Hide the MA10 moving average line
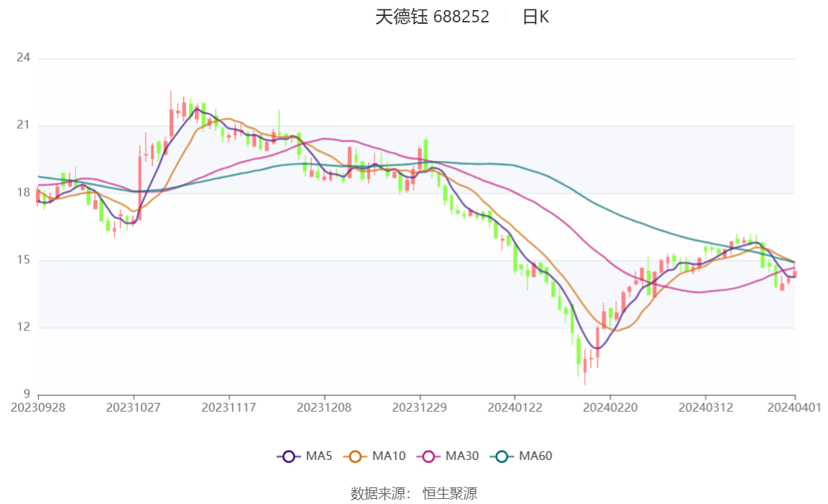The image size is (828, 504). coord(355,456)
